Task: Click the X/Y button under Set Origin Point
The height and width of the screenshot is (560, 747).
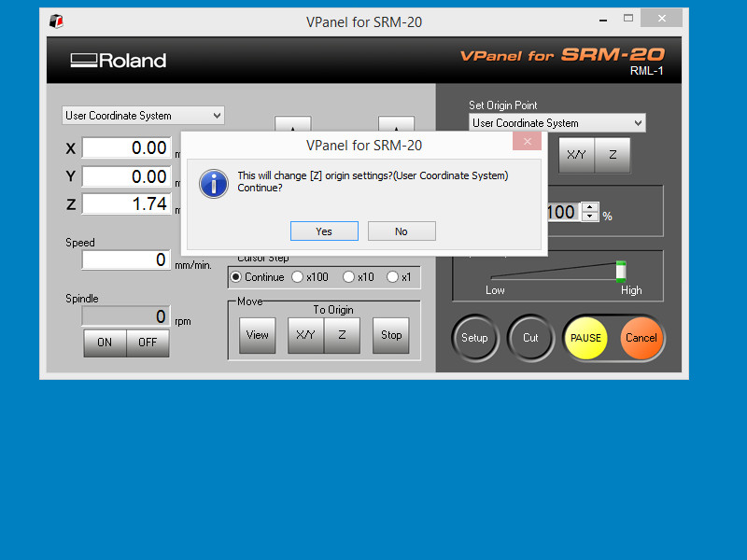Action: pos(576,155)
